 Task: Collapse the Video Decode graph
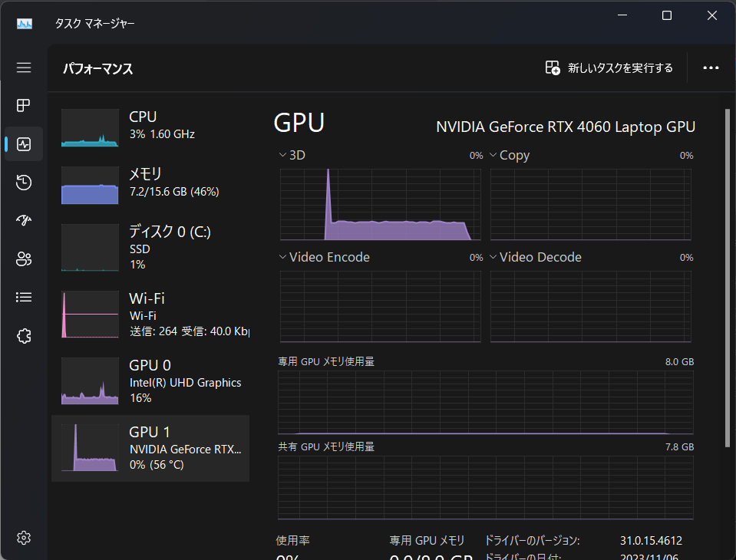[492, 256]
